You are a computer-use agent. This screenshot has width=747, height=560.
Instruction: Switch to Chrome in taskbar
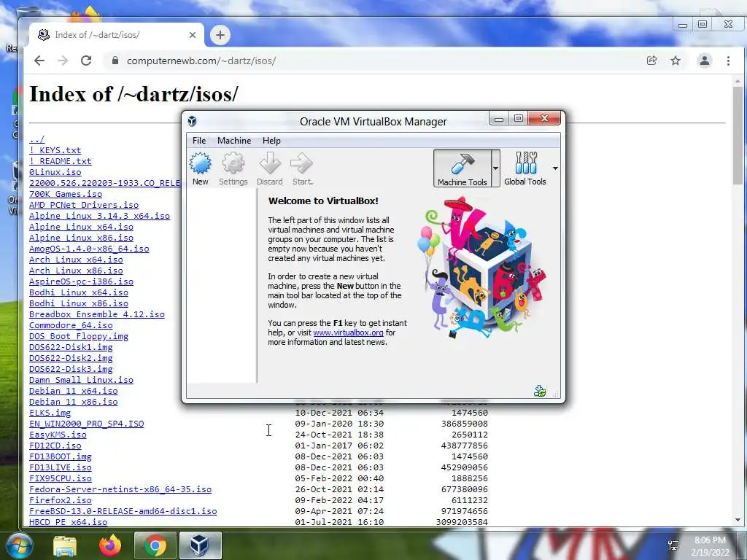[x=155, y=545]
